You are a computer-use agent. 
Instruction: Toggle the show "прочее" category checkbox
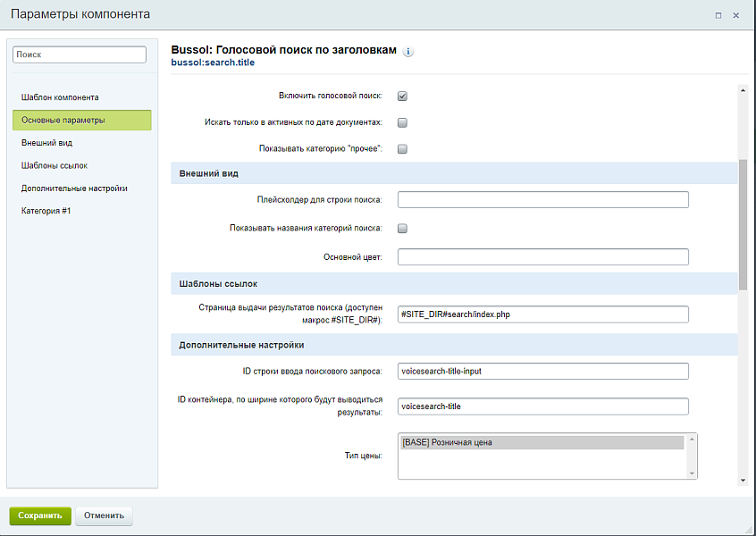(x=402, y=149)
